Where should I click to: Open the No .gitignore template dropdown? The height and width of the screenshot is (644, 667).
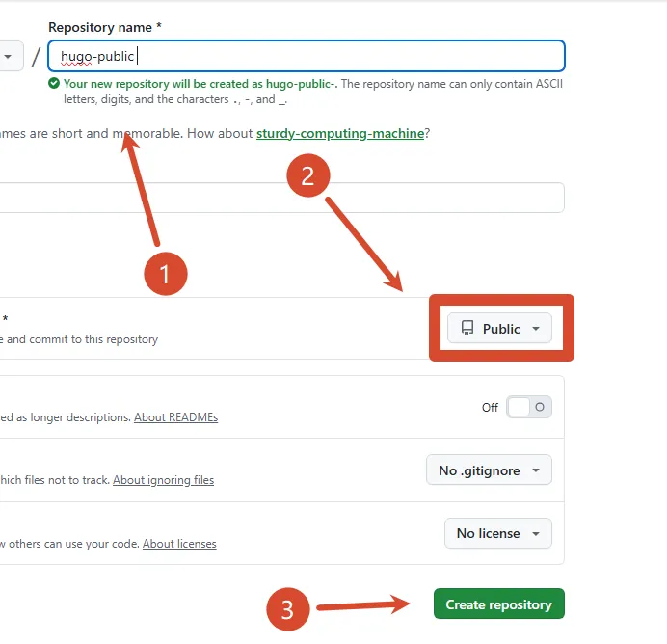pyautogui.click(x=489, y=470)
